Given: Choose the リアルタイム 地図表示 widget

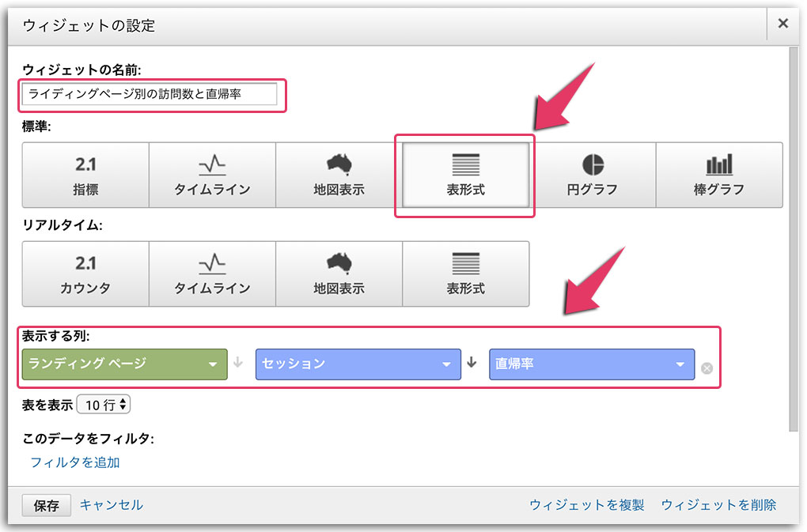Looking at the screenshot, I should pos(338,274).
